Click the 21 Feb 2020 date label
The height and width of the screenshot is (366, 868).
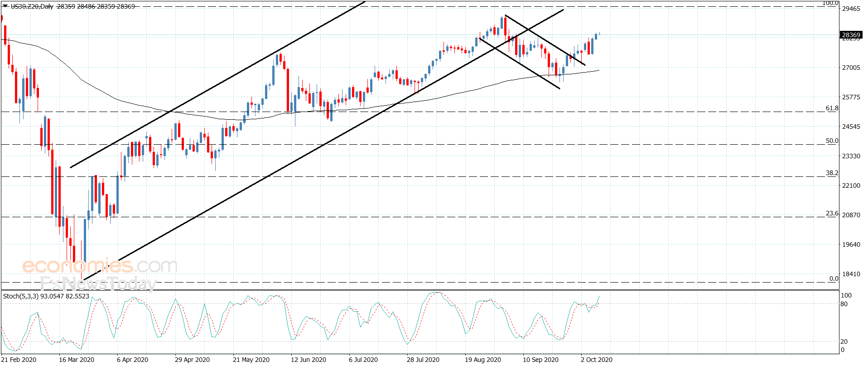19,360
